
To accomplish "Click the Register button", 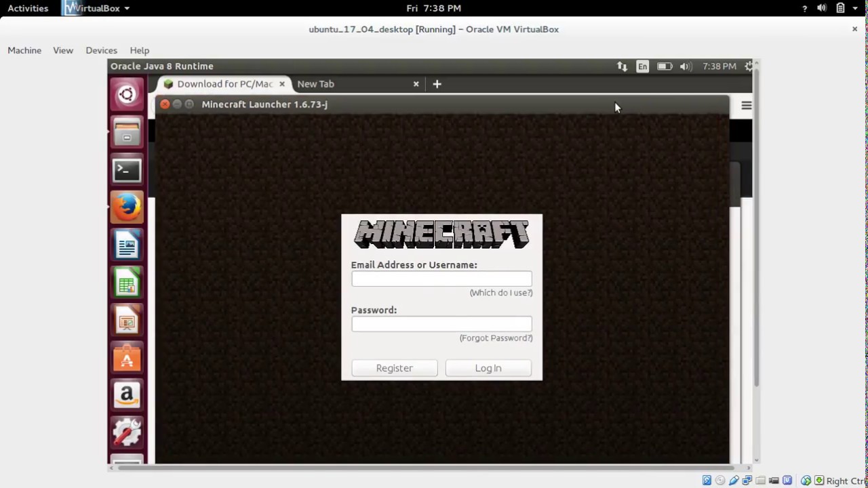I will (x=394, y=368).
